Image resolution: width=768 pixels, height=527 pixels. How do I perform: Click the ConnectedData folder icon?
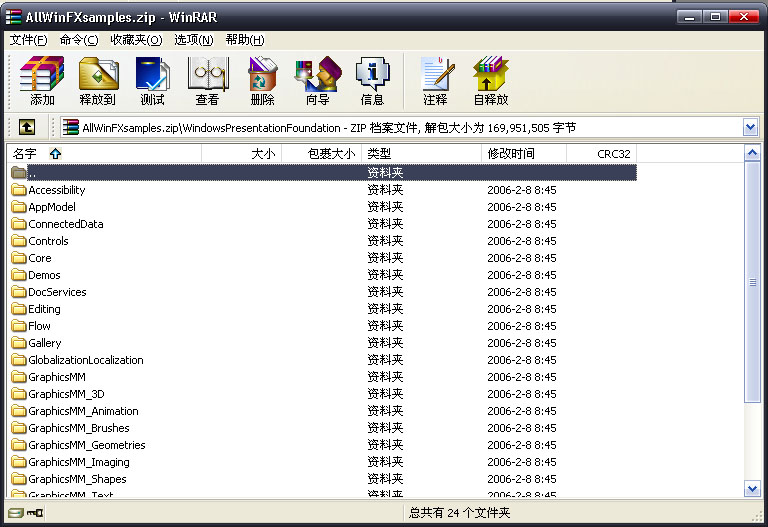click(19, 224)
